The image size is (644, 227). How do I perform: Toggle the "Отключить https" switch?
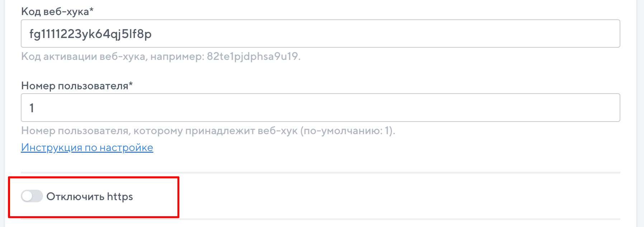pos(32,196)
